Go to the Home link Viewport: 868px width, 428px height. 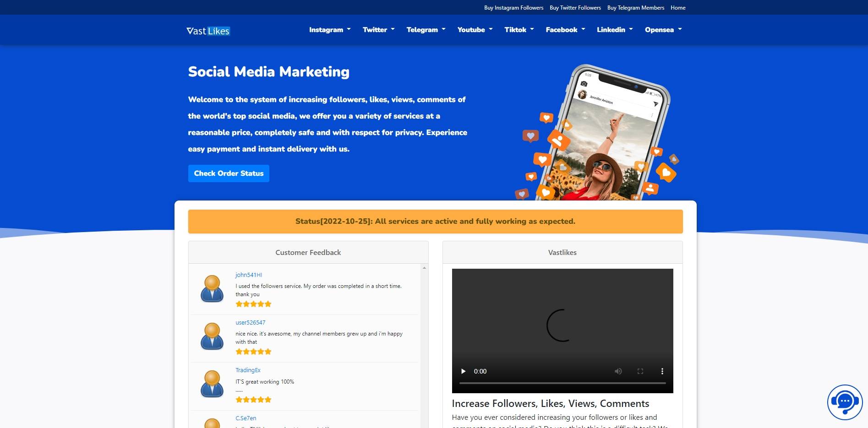pyautogui.click(x=678, y=8)
